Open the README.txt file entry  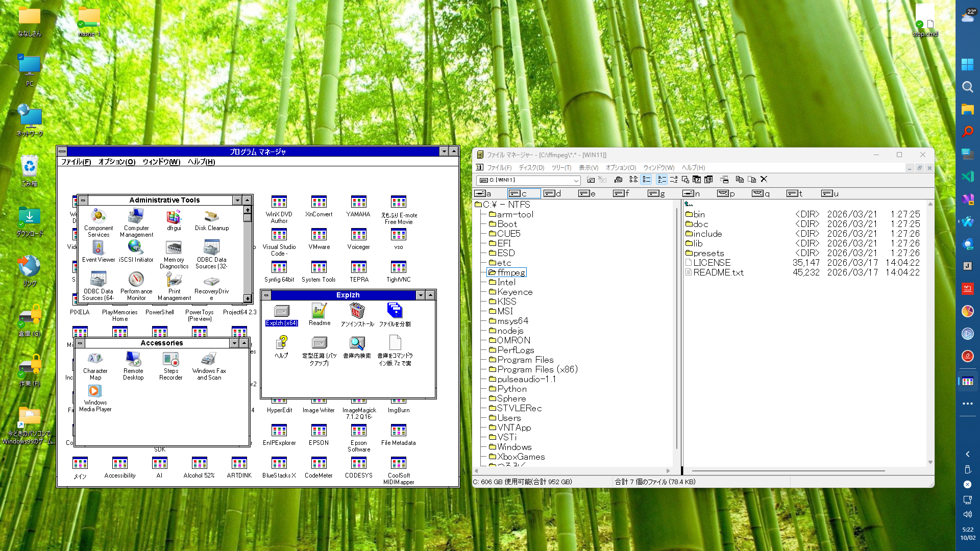tap(715, 272)
